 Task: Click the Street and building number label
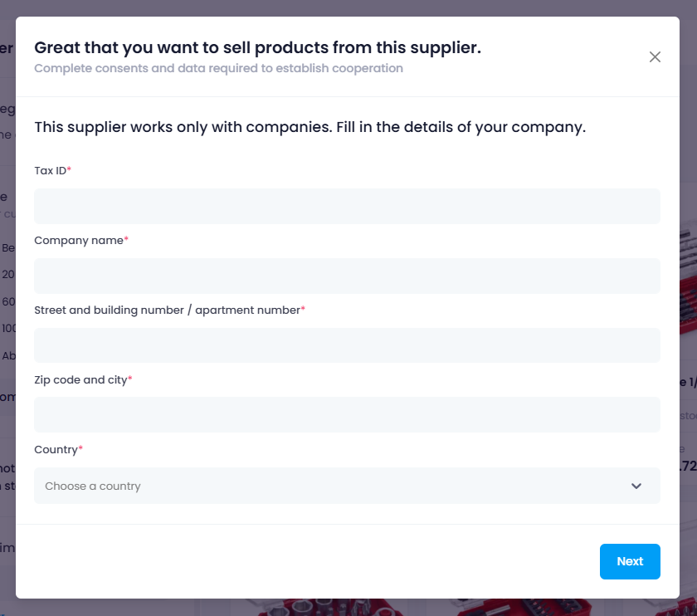point(166,310)
